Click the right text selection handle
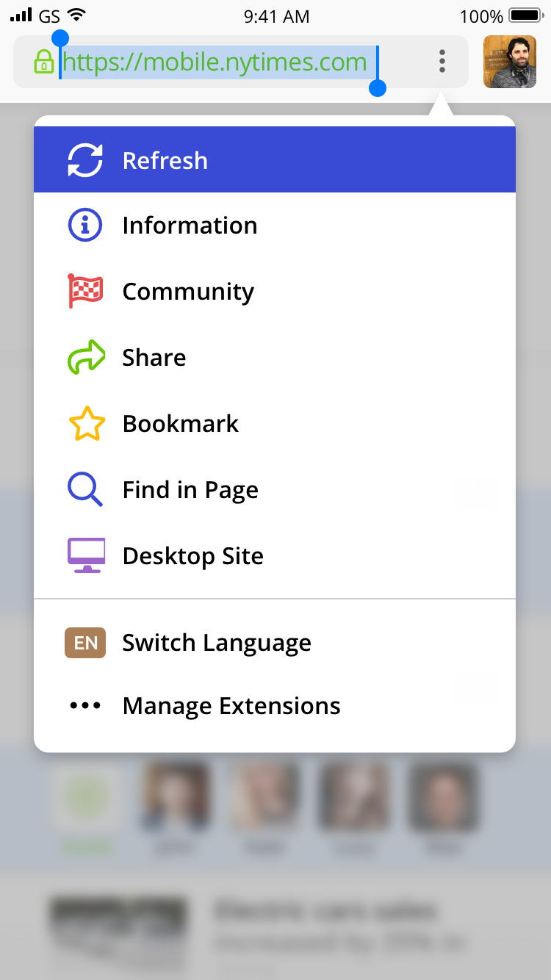The width and height of the screenshot is (551, 980). tap(378, 87)
